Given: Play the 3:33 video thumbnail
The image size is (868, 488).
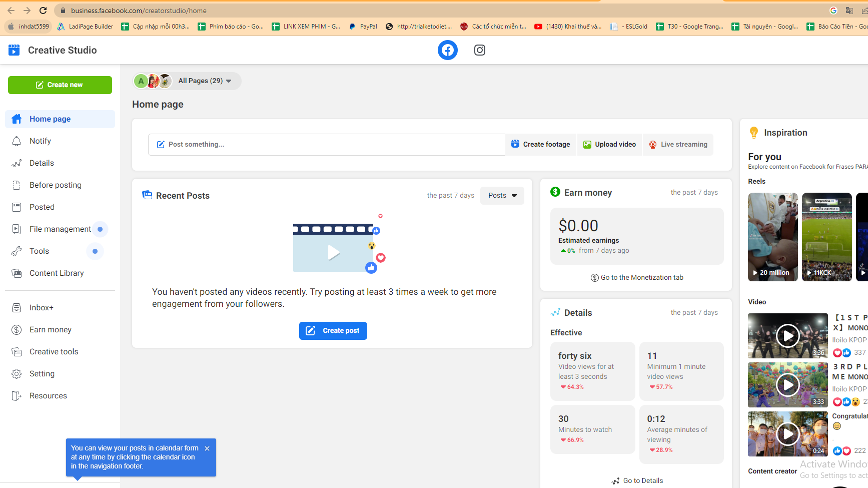Looking at the screenshot, I should (x=788, y=385).
